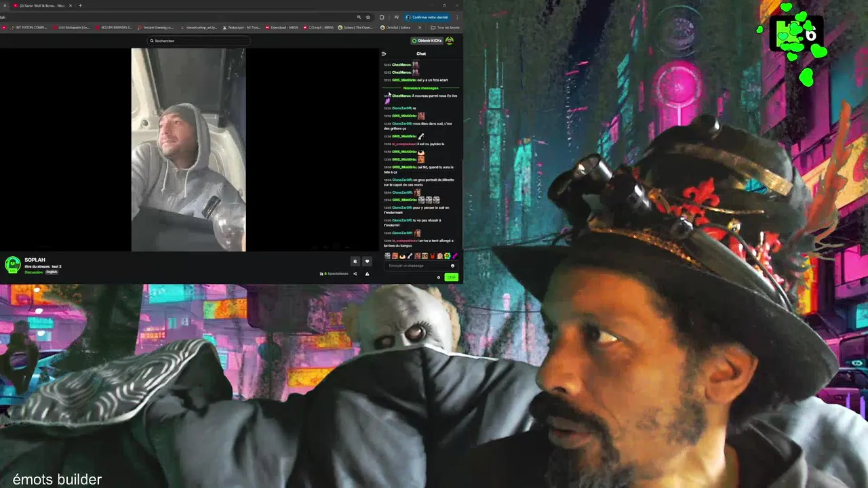This screenshot has width=868, height=488.
Task: Open the CO.mp3 - MEGA bookmark
Action: pyautogui.click(x=318, y=28)
